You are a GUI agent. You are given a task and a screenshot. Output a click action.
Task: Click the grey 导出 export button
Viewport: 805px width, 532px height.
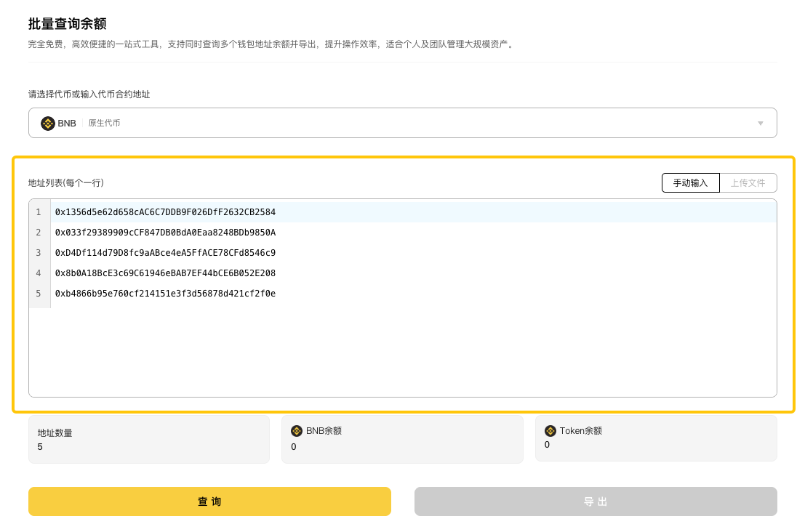595,501
